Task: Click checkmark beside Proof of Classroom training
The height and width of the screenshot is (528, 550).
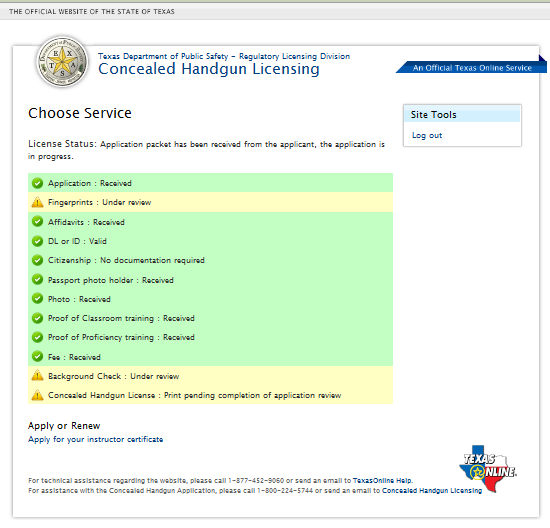Action: point(37,318)
